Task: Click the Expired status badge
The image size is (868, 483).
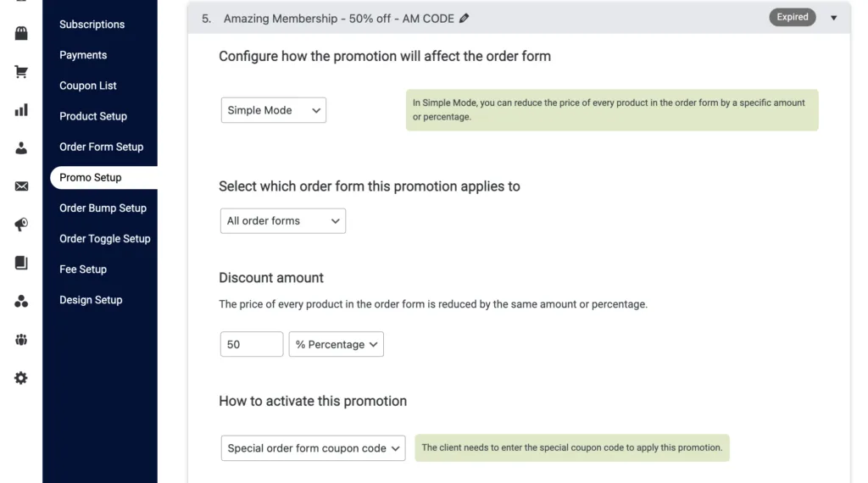Action: 792,17
